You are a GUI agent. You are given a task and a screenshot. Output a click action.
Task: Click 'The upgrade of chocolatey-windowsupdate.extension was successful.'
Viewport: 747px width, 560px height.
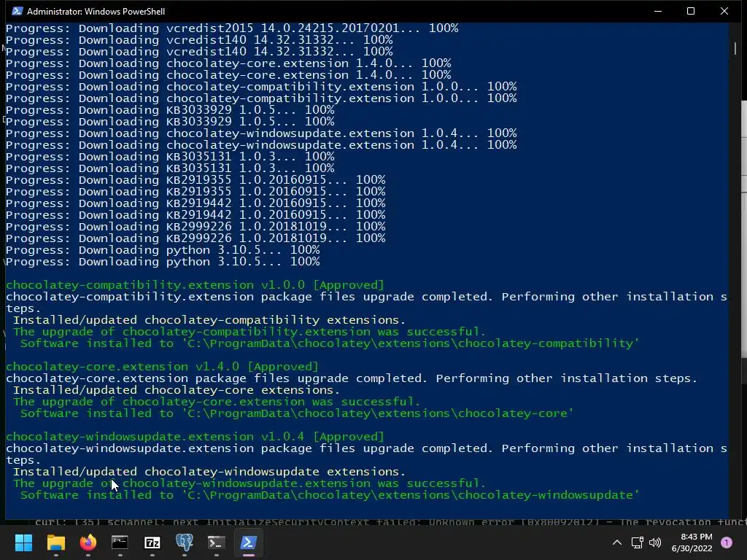(249, 483)
